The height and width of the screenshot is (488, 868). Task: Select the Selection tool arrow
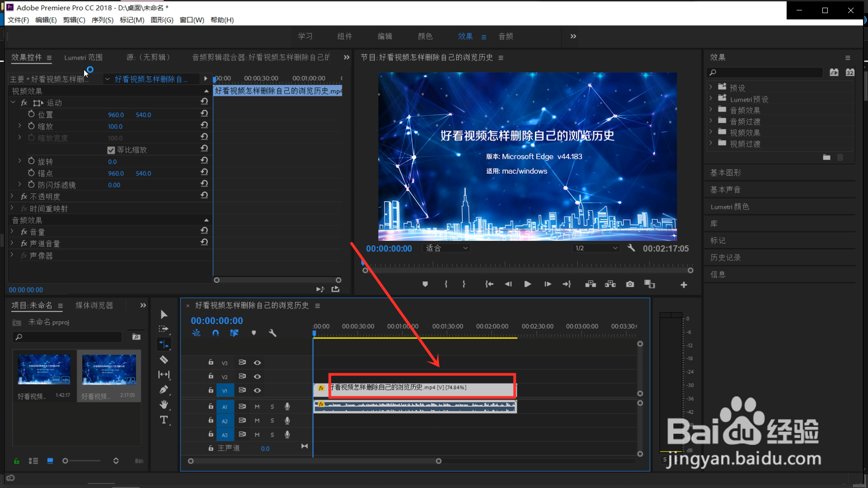(164, 314)
